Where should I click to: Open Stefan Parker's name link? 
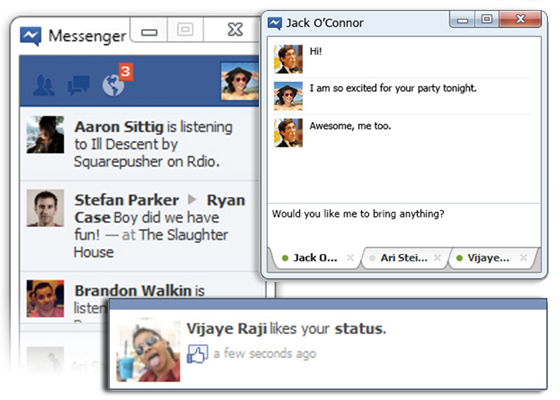[126, 200]
